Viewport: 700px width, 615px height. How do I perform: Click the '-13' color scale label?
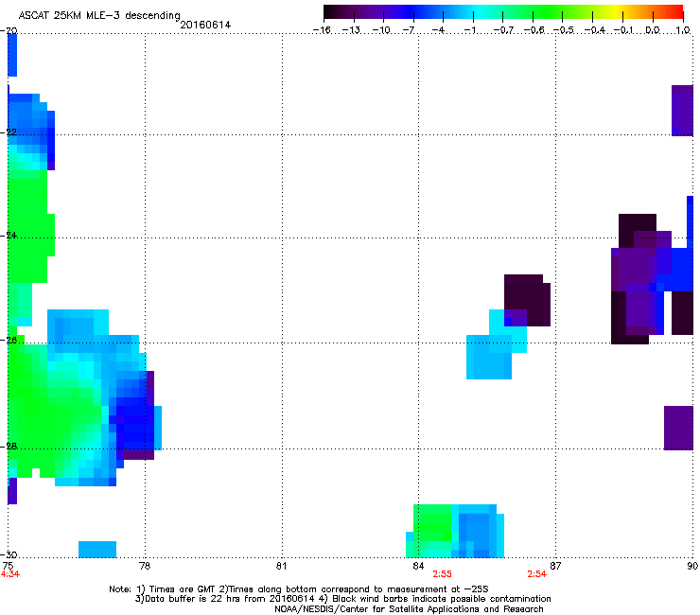351,30
